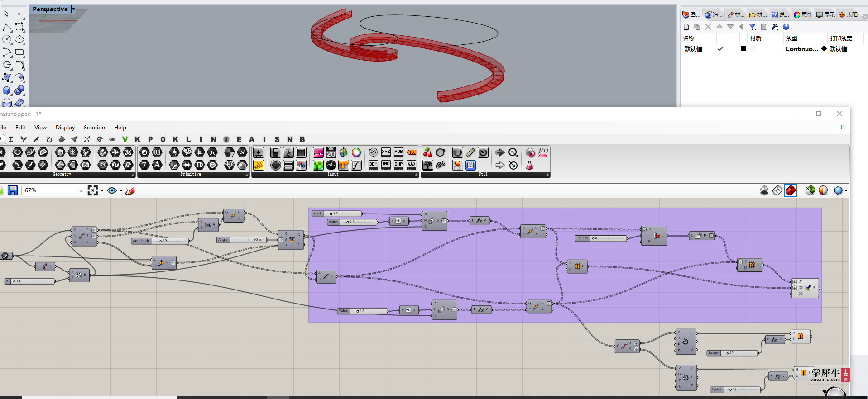Activate the red sketch pen icon
The image size is (868, 399).
pyautogui.click(x=130, y=190)
